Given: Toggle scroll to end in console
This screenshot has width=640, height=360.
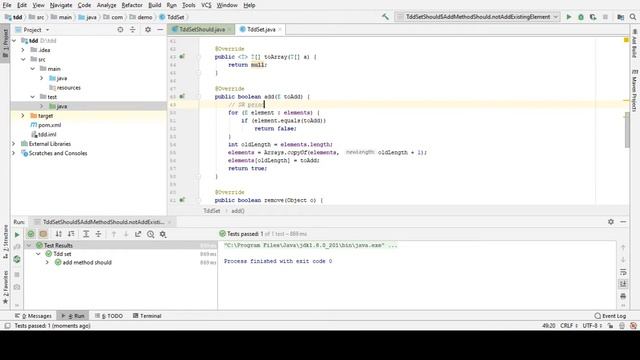Looking at the screenshot, I should (623, 284).
